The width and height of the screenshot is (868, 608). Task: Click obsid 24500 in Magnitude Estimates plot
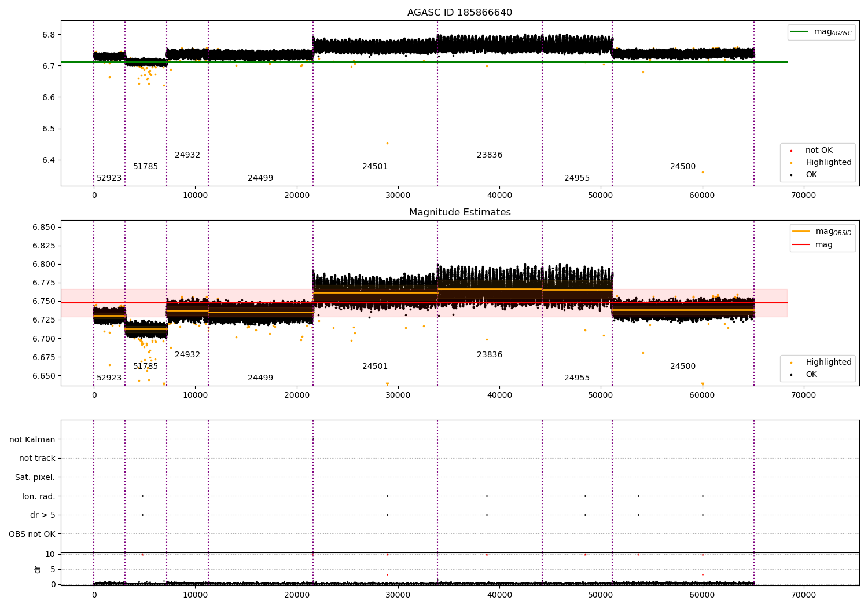point(683,366)
